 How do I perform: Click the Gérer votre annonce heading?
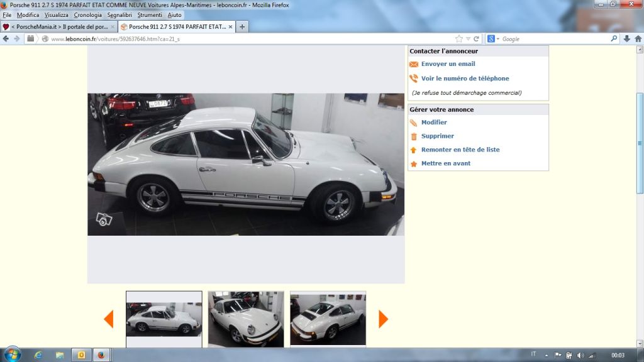pos(441,109)
